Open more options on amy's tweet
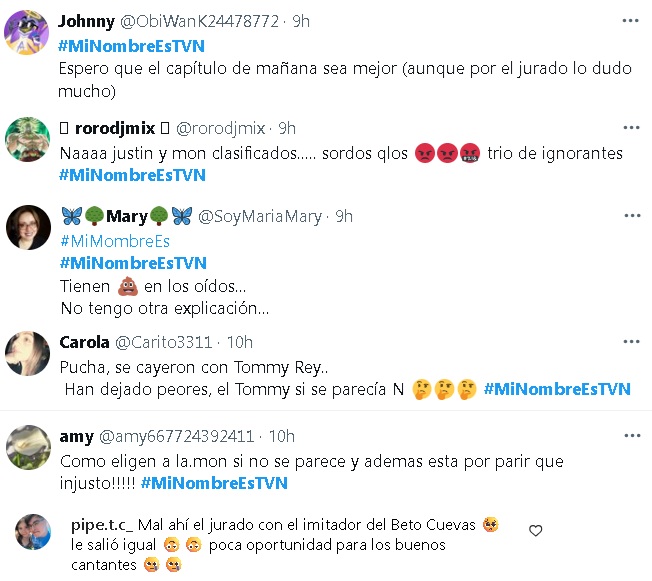 click(x=632, y=435)
